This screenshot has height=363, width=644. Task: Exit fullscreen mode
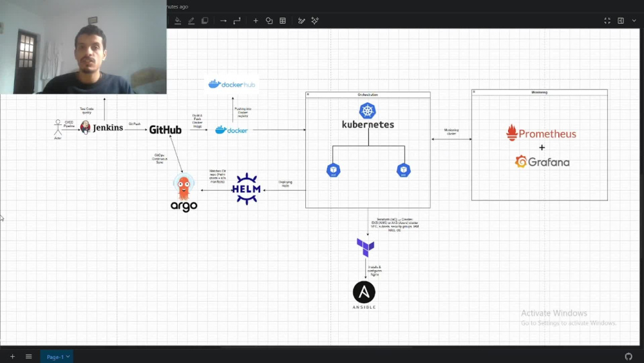(607, 21)
